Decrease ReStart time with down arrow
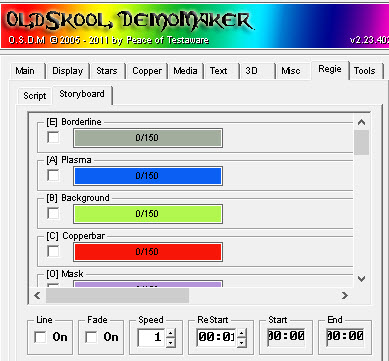Viewport: 389px width, 361px height. point(242,342)
